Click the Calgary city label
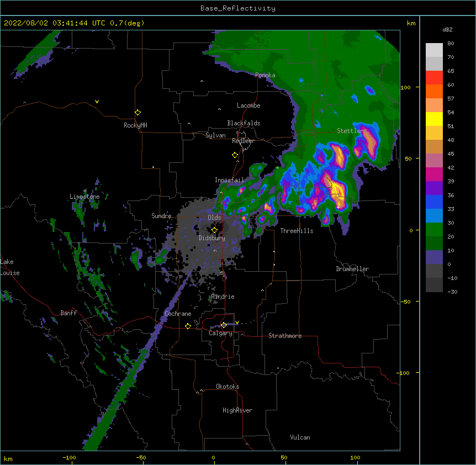The height and width of the screenshot is (465, 476). [x=221, y=333]
